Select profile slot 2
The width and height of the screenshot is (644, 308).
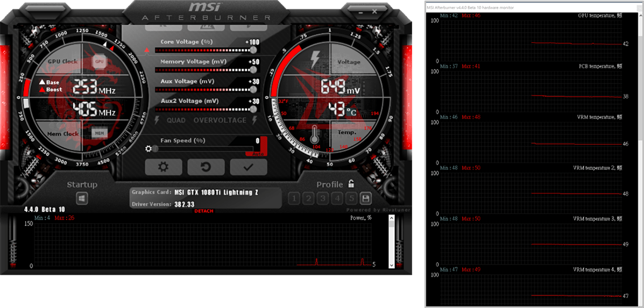click(x=309, y=199)
